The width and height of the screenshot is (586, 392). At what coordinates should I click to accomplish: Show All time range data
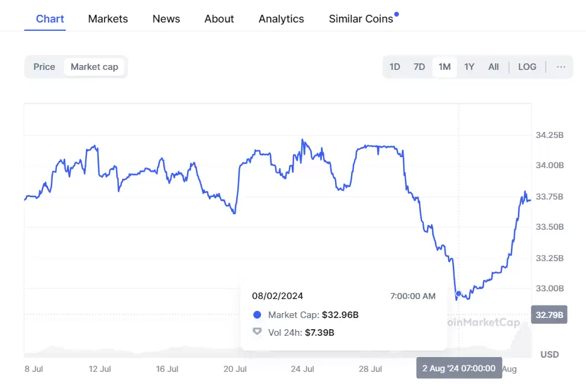[x=493, y=67]
